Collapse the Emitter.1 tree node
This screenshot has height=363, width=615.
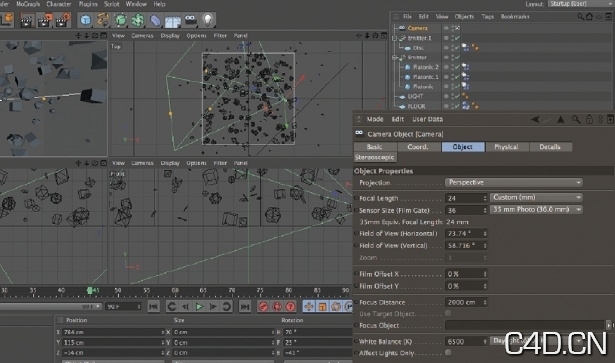click(x=395, y=38)
